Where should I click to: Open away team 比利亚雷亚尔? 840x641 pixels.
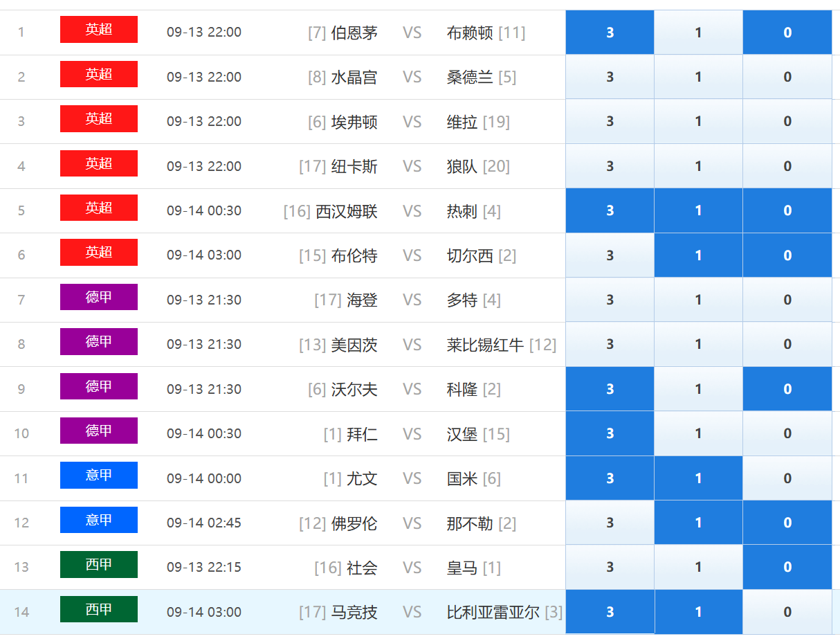[x=493, y=612]
